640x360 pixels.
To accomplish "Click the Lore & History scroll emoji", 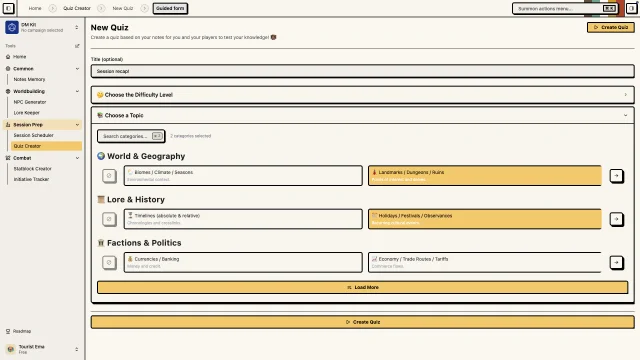I will (x=101, y=200).
